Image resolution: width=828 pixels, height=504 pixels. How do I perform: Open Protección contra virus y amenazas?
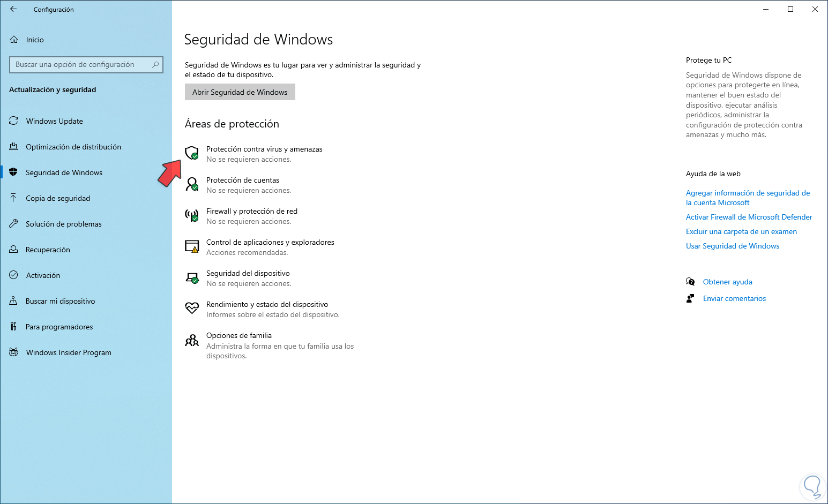click(264, 149)
